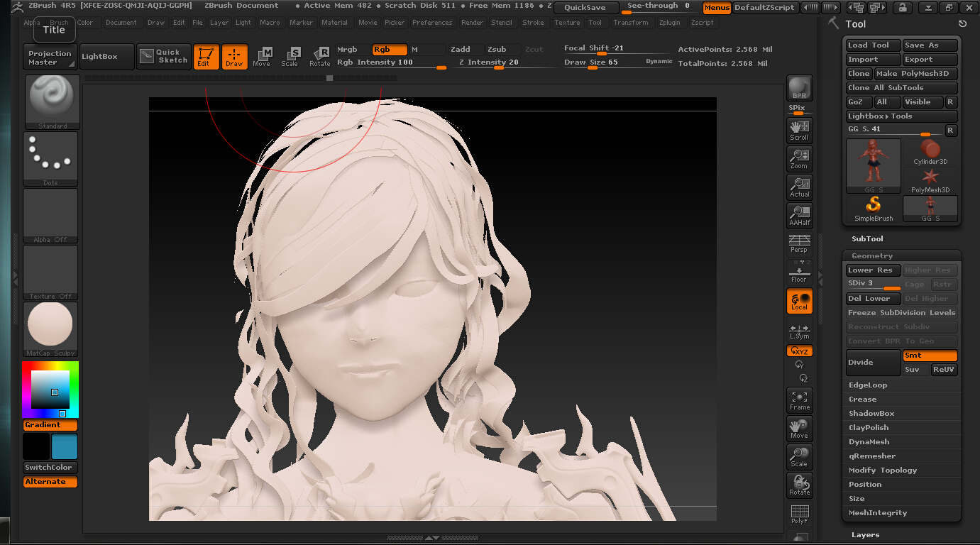Select the SimpleBrush tool thumbnail

point(874,209)
